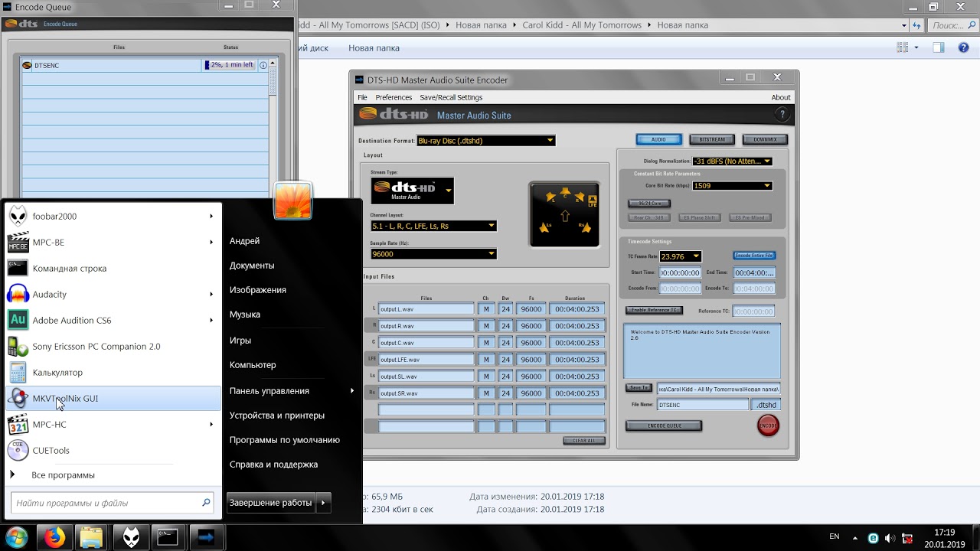Open File Explorer from the taskbar
Screen dimensions: 980x551
tap(91, 537)
